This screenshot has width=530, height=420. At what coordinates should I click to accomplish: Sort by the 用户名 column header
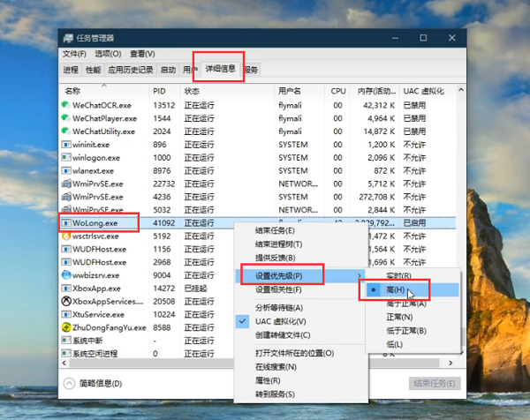point(299,91)
